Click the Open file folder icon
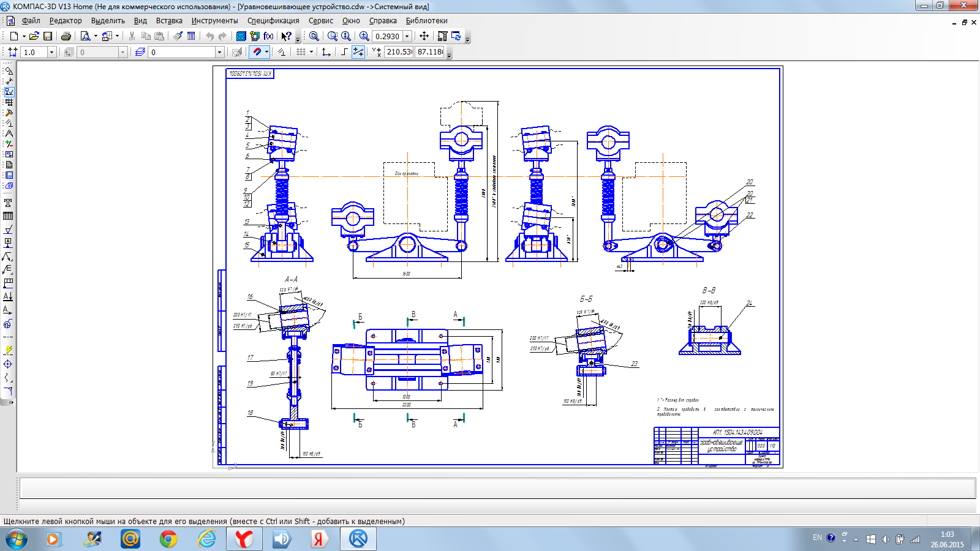The height and width of the screenshot is (551, 980). tap(34, 36)
